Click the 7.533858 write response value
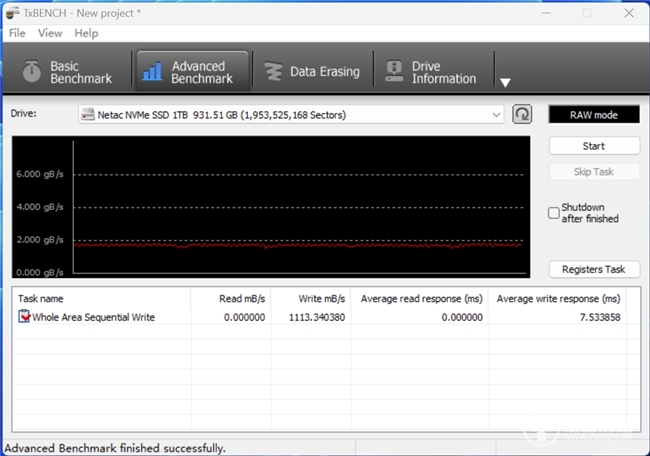This screenshot has height=456, width=650. point(600,318)
